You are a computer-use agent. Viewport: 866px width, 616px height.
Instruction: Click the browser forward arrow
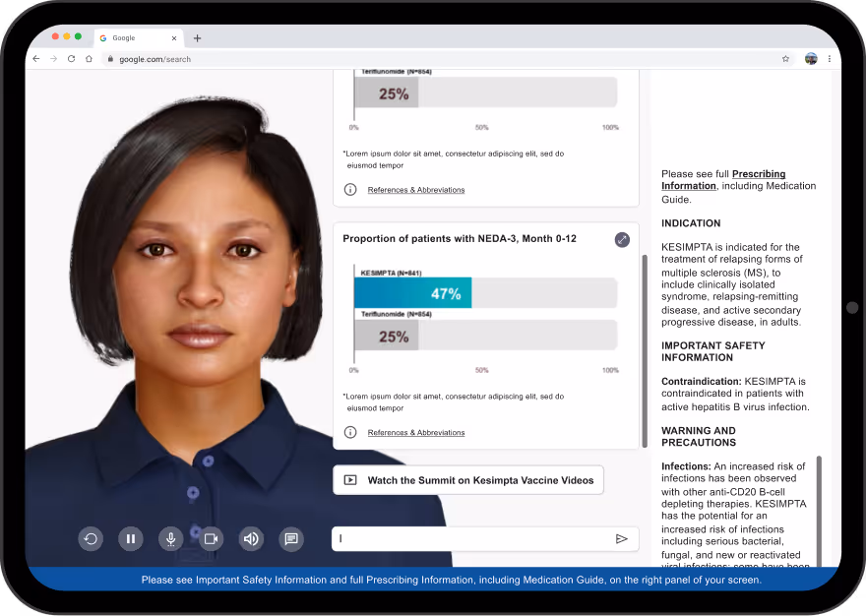(x=53, y=59)
